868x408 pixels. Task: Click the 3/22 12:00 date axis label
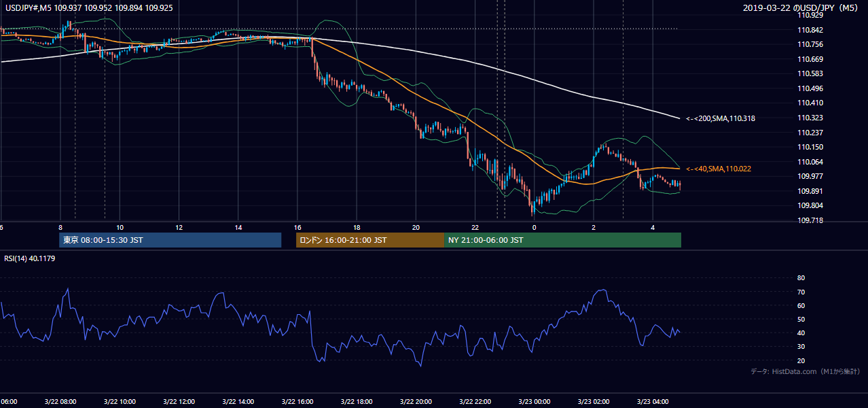point(179,401)
